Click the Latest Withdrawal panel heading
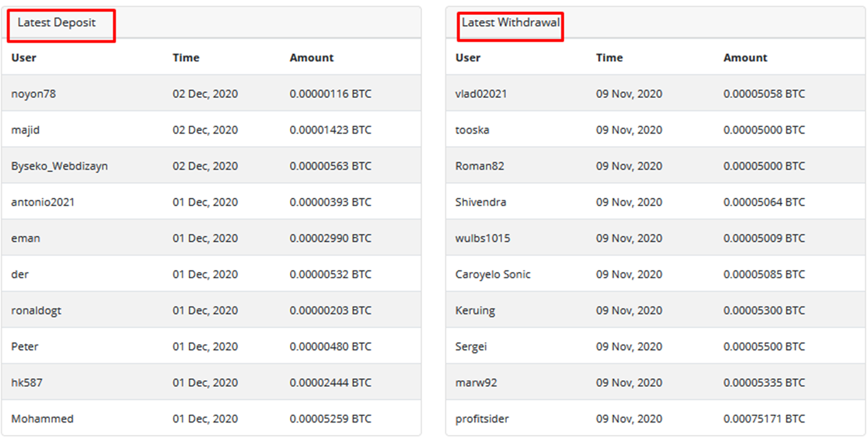The image size is (868, 445). 511,23
